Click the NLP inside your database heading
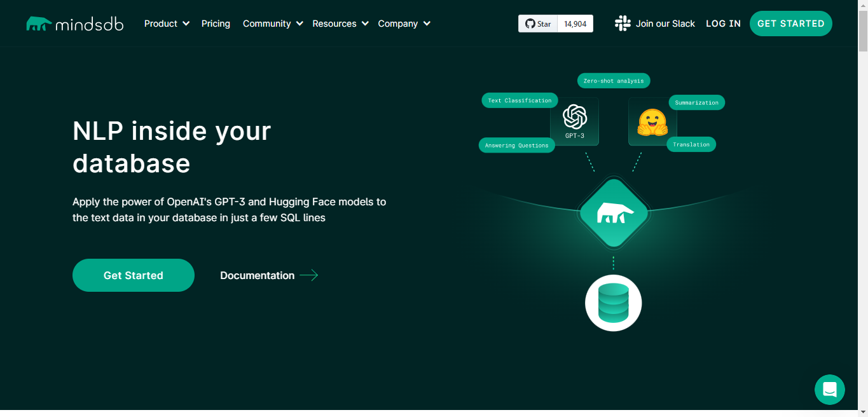Viewport: 868px width, 417px height. (x=172, y=147)
